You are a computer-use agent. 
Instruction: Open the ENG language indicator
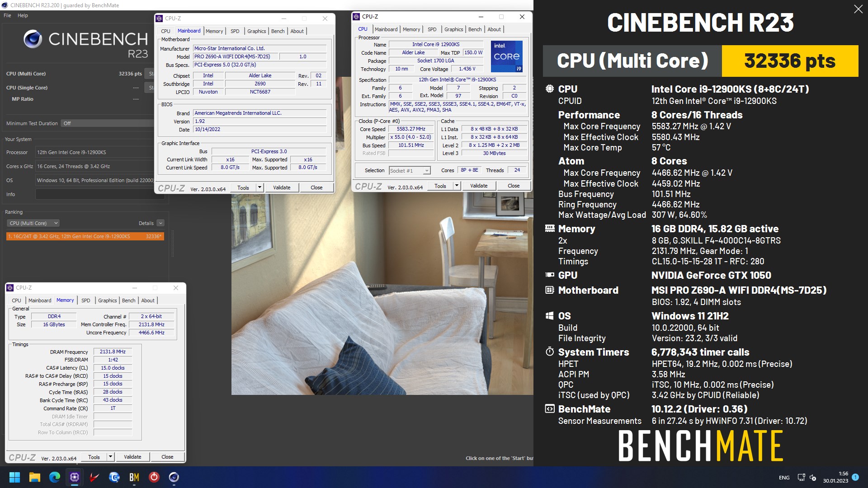pos(784,478)
